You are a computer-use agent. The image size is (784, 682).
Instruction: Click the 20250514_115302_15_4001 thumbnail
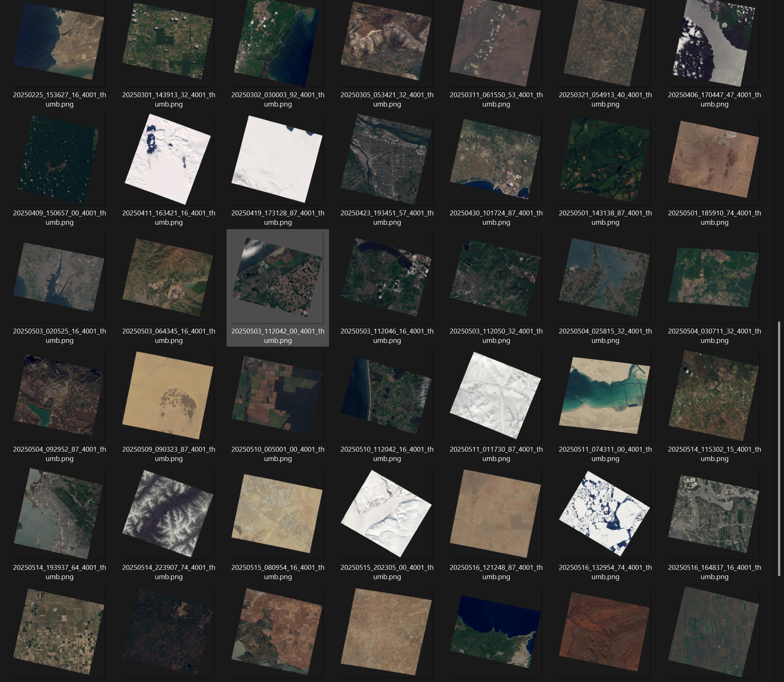point(714,396)
